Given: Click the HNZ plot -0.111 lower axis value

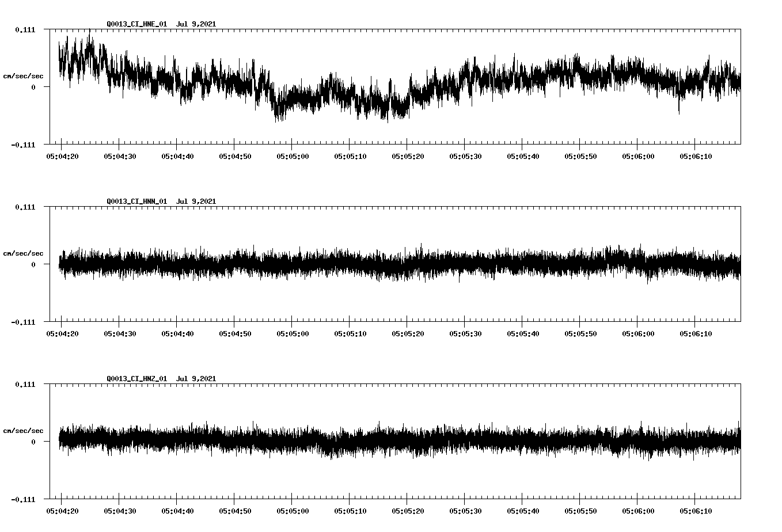Looking at the screenshot, I should click(23, 499).
